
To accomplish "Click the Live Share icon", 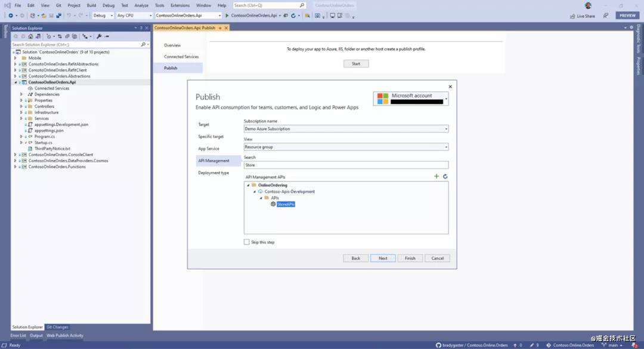I will click(x=572, y=16).
